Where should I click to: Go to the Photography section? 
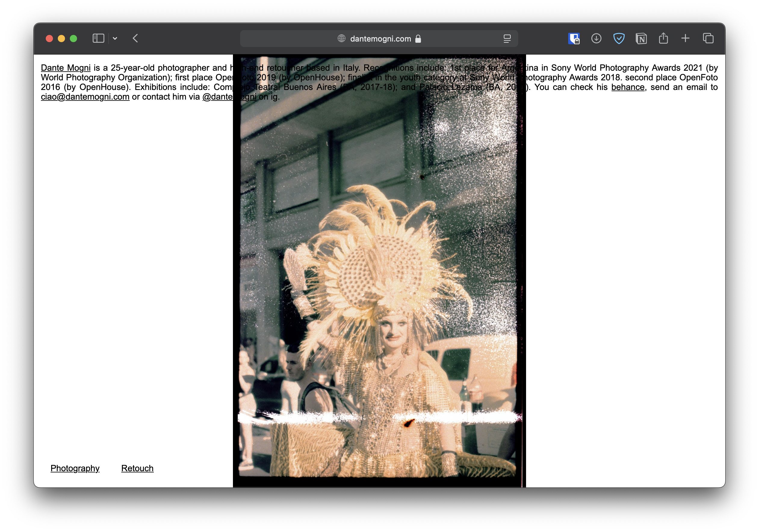pyautogui.click(x=75, y=468)
